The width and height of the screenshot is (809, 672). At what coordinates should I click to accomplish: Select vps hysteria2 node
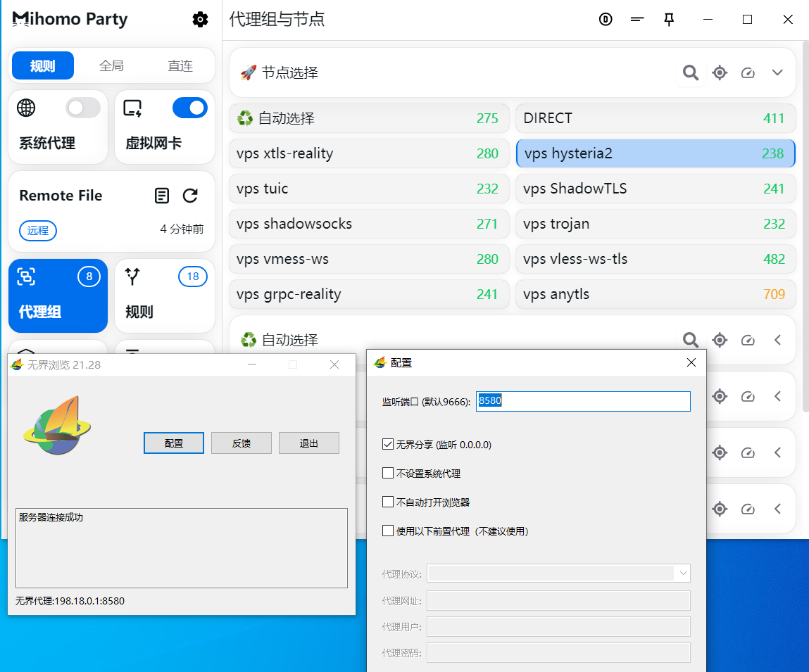tap(656, 153)
